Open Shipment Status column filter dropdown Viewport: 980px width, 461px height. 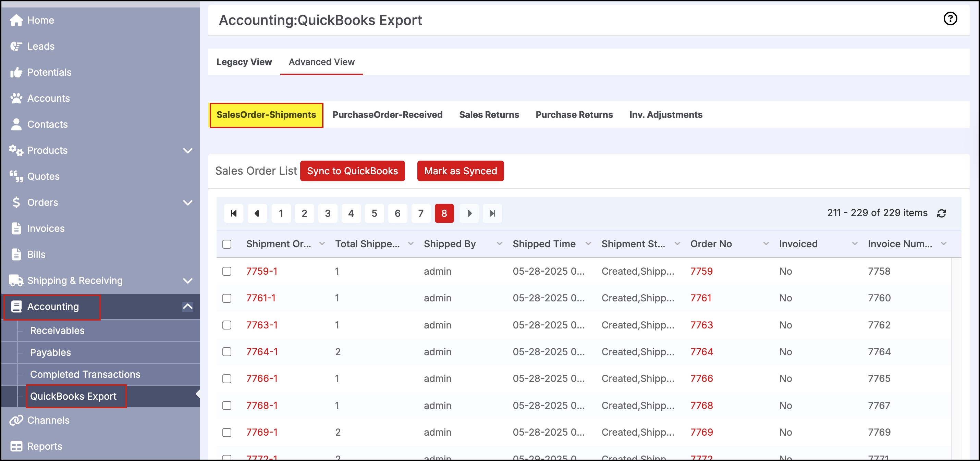[677, 244]
